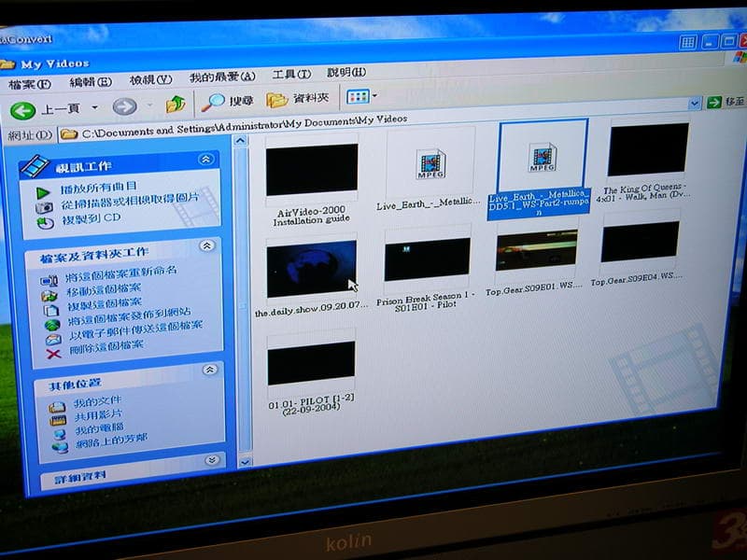Select Top.Gear.S09E04 video thumbnail
747x560 pixels.
[641, 242]
